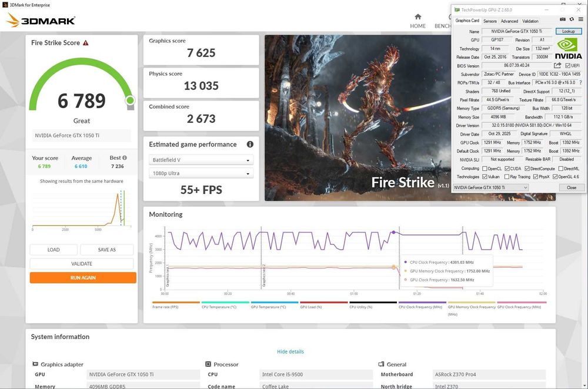
Task: Click the BIOS share/export icon in GPU-Z
Action: 557,65
